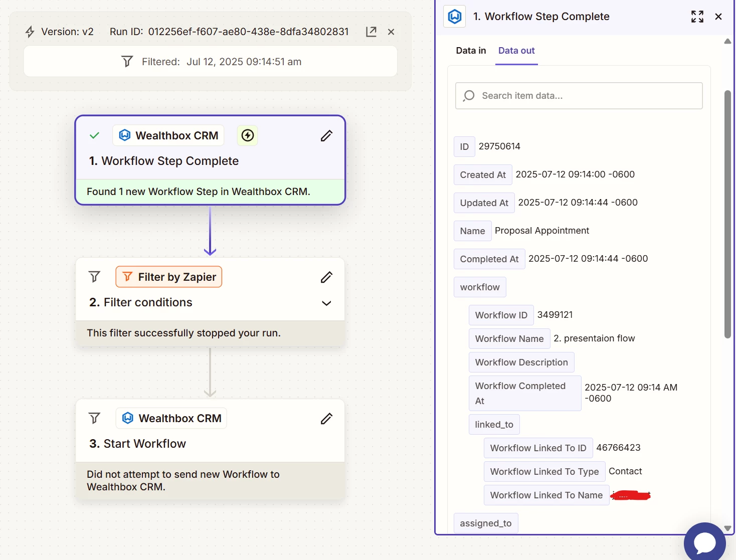Click Wealthbox logo in panel header
This screenshot has width=736, height=560.
455,17
